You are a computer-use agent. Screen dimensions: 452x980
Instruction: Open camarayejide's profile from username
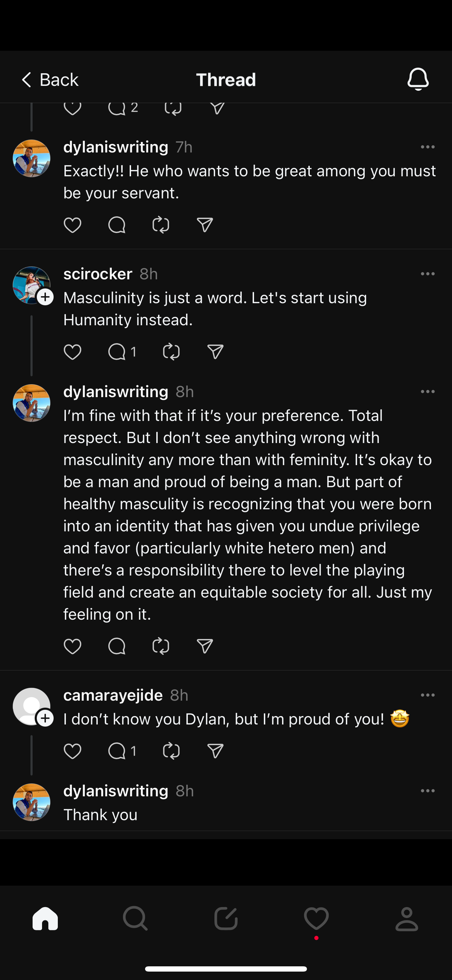click(113, 695)
